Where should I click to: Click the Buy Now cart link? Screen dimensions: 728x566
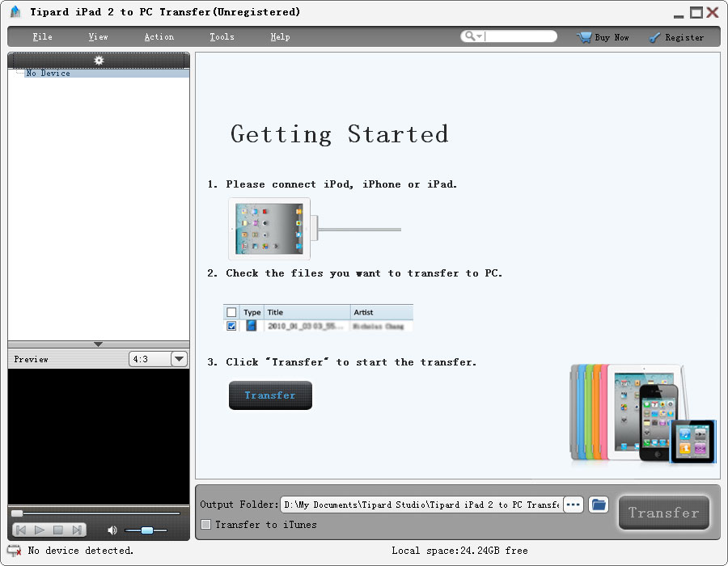coord(603,37)
